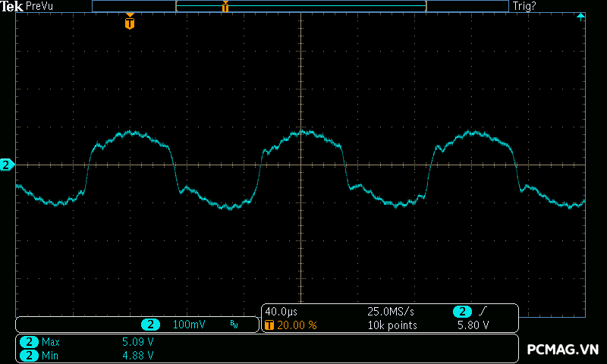This screenshot has height=364, width=607.
Task: Open the 100mV vertical scale readout
Action: click(x=189, y=325)
